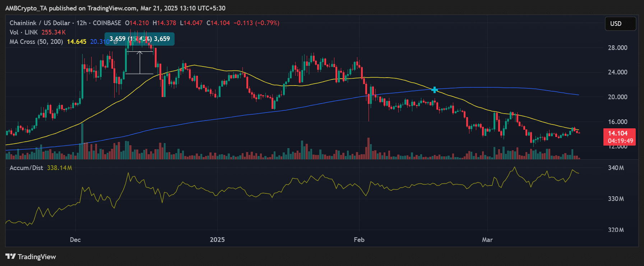Click the 28.000 price axis label
This screenshot has width=644, height=266.
tap(617, 48)
